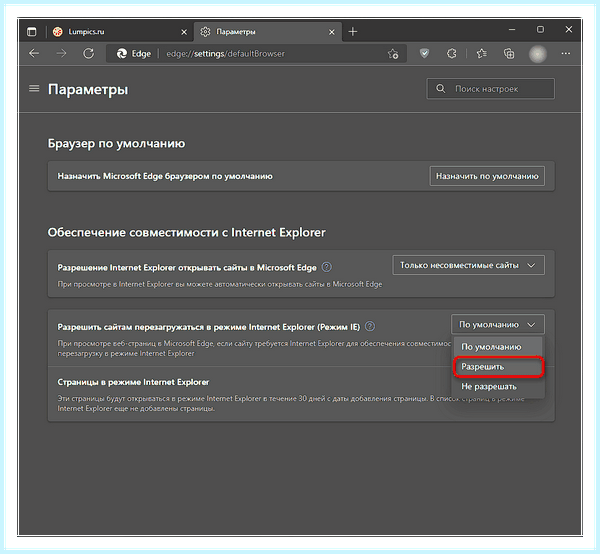
Task: Click the Параметры page title
Action: click(88, 90)
